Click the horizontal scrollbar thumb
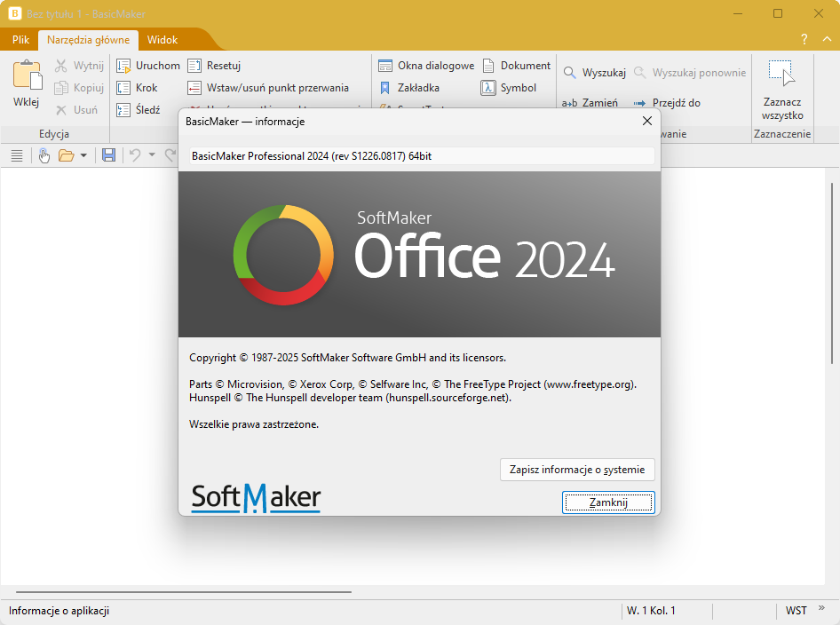This screenshot has width=840, height=625. tap(184, 592)
